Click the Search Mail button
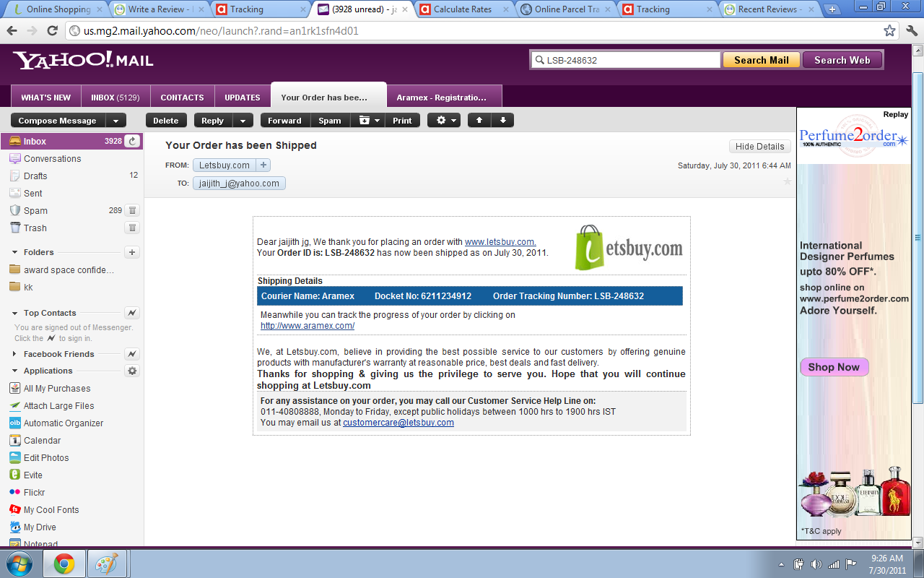Viewport: 924px width, 578px height. (761, 60)
